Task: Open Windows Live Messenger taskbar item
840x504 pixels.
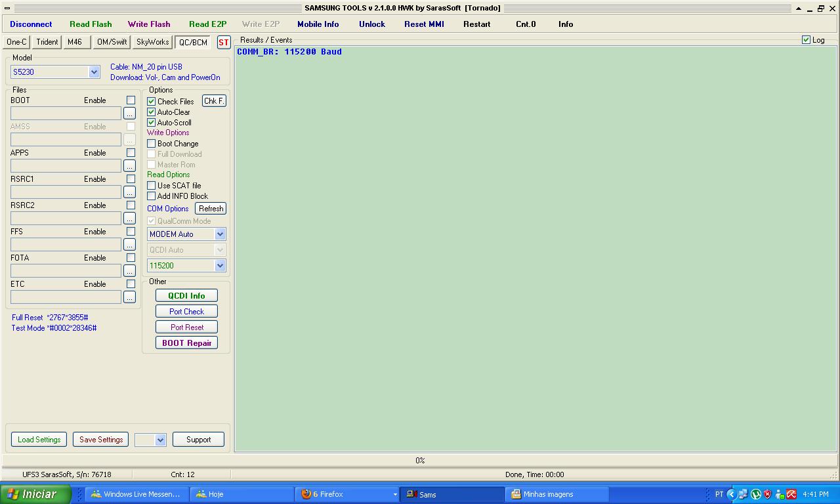Action: pos(137,494)
